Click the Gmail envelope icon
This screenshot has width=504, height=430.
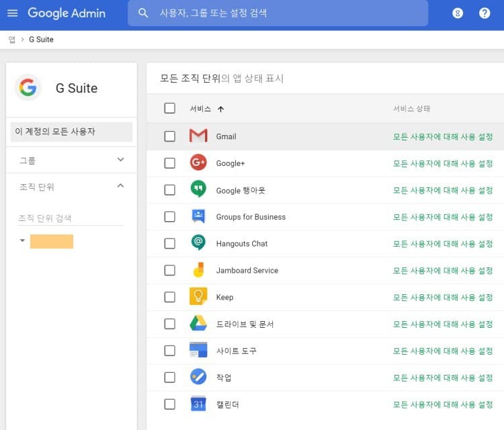point(198,136)
